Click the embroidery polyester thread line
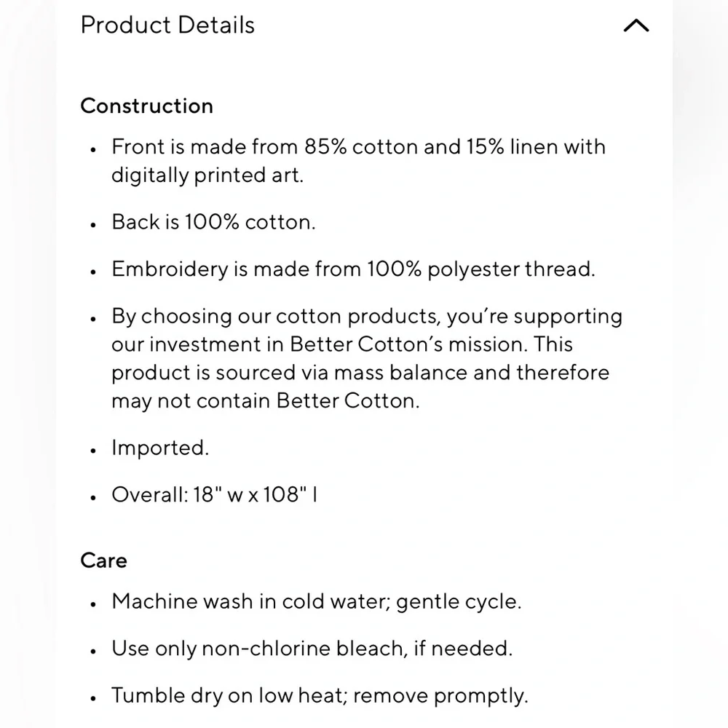 (353, 269)
